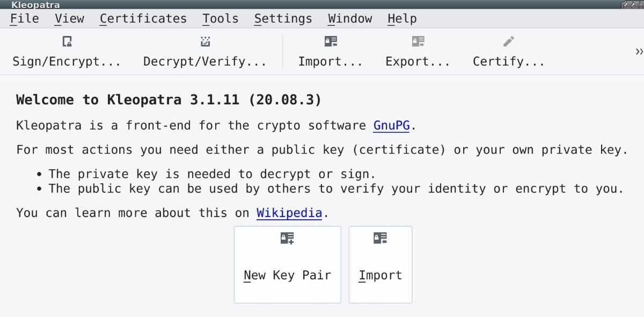Open the Window menu

point(350,19)
